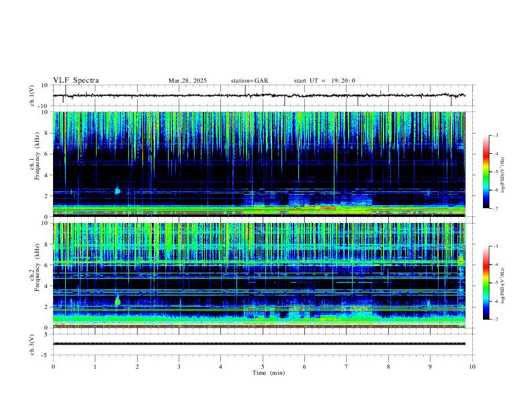
Task: Select the date text "Mar.28, 2025"
Action: coord(187,81)
